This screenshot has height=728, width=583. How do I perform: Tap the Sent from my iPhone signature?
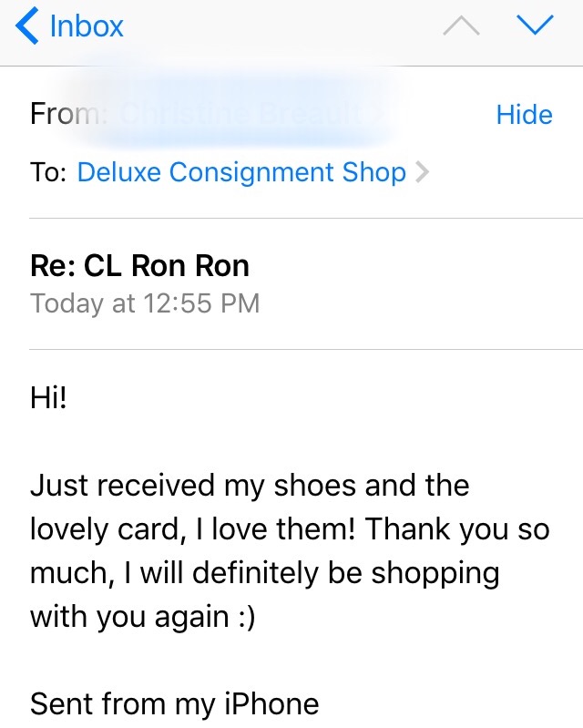click(x=174, y=704)
